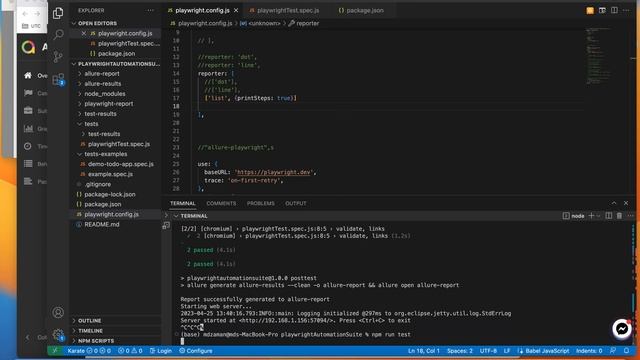Screen dimensions: 640x360
Task: Click the orange icon in editor toolbar
Action: click(590, 11)
